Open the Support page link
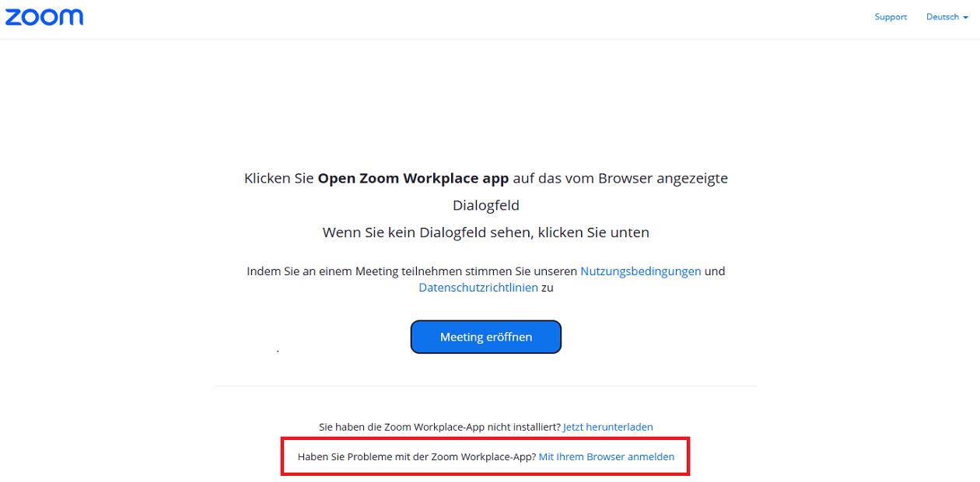The width and height of the screenshot is (980, 482). 891,17
